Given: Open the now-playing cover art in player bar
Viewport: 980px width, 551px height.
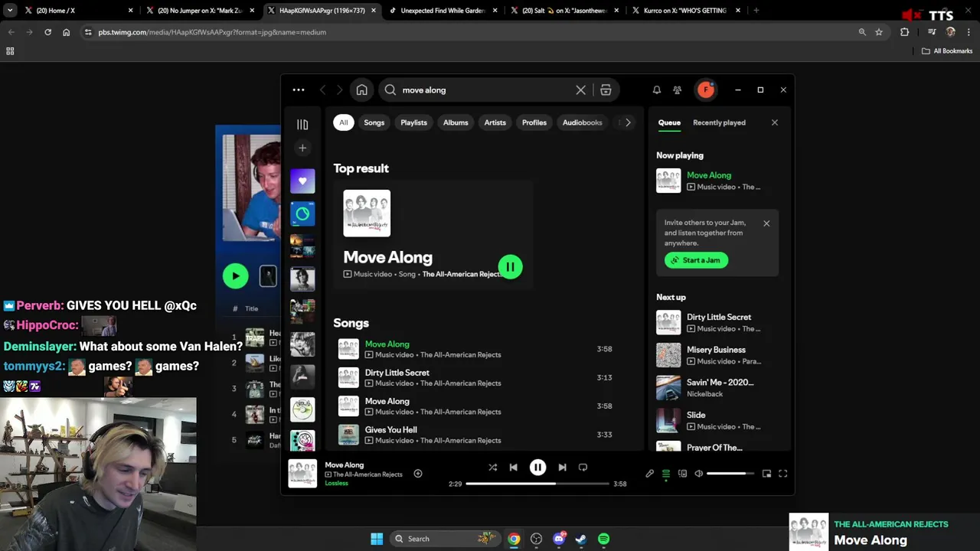Looking at the screenshot, I should pyautogui.click(x=302, y=474).
